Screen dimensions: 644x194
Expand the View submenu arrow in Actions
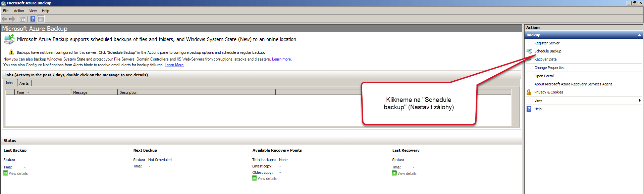coord(640,101)
